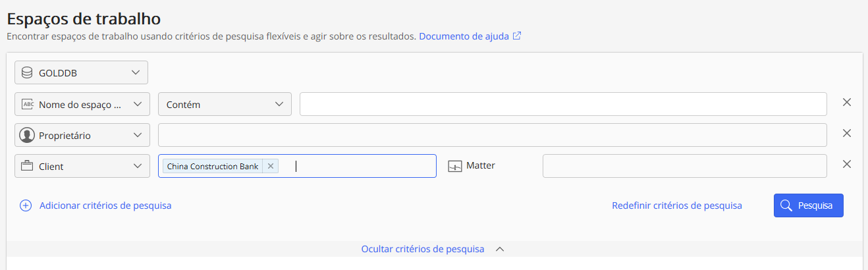Click Redefinir critérios de pesquisa link
This screenshot has height=270, width=868.
676,205
